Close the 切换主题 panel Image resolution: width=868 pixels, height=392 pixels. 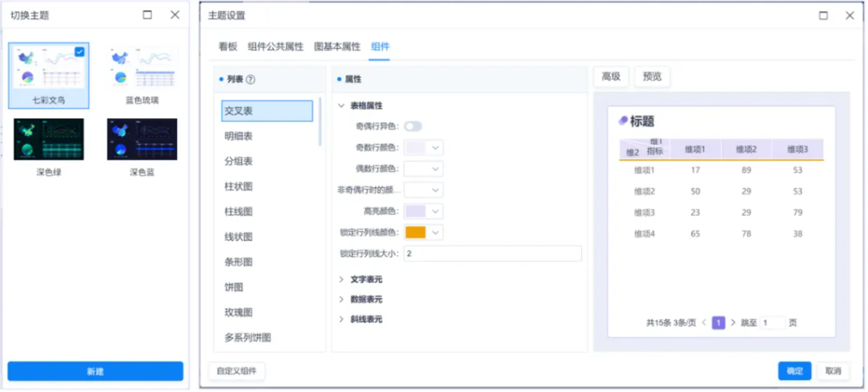point(175,15)
